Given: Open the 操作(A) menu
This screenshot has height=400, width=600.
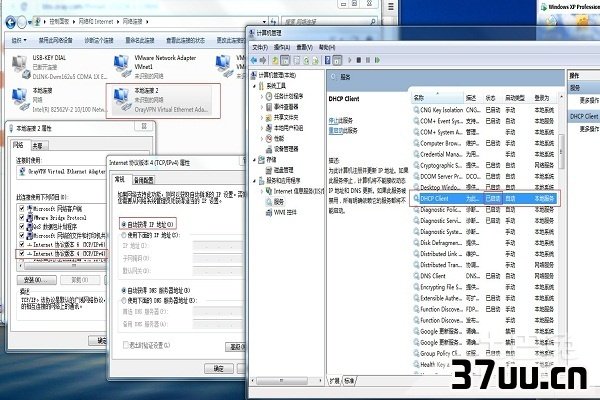Looking at the screenshot, I should click(x=282, y=47).
